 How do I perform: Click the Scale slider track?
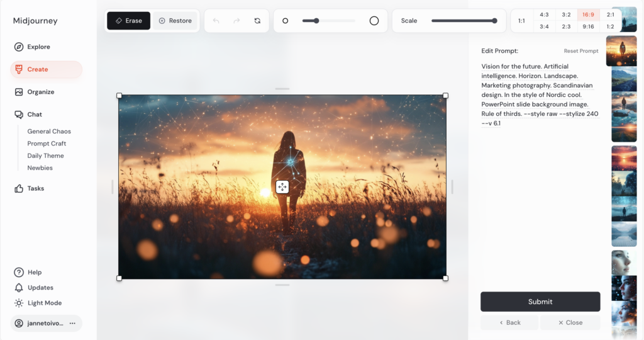coord(463,21)
